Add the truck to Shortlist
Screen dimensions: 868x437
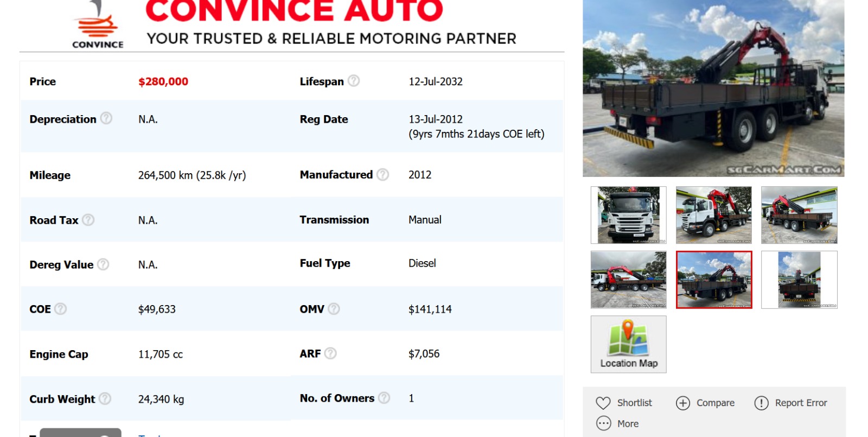coord(624,403)
